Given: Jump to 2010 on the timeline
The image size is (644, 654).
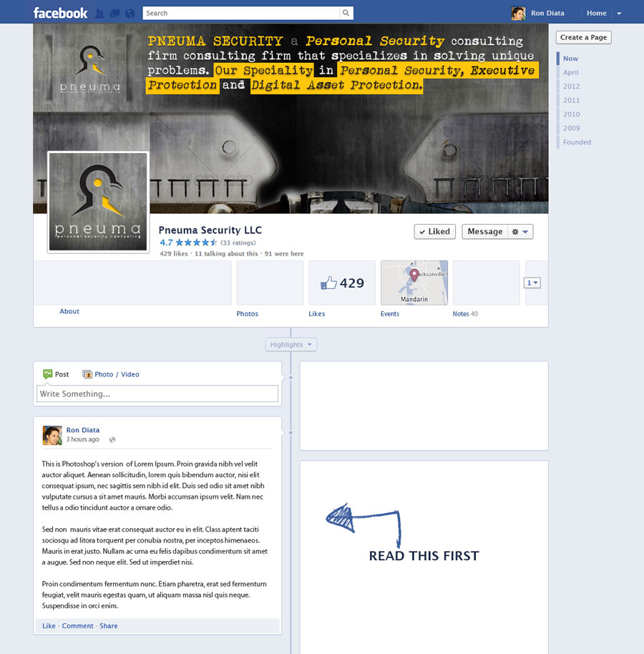Looking at the screenshot, I should click(572, 114).
